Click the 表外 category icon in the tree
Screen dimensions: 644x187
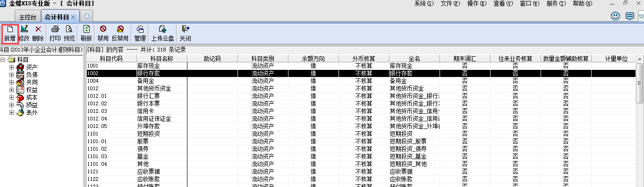21,112
